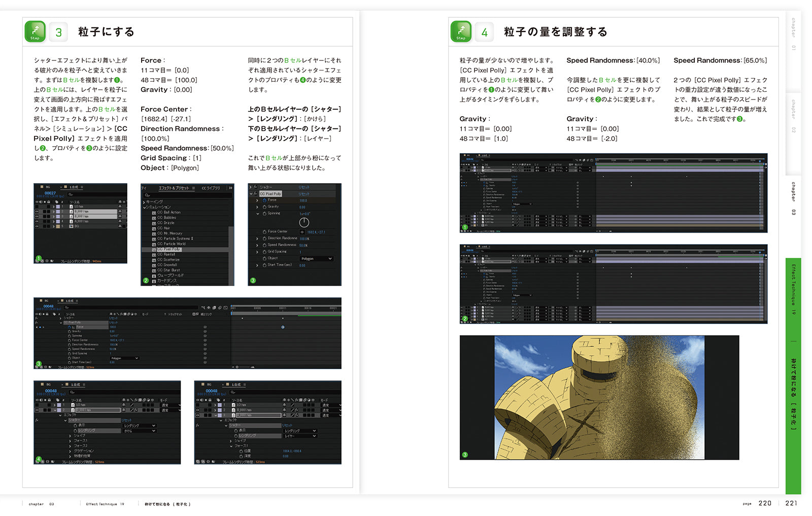The image size is (812, 516).
Task: Switch to CCライブラリ tab
Action: [211, 188]
